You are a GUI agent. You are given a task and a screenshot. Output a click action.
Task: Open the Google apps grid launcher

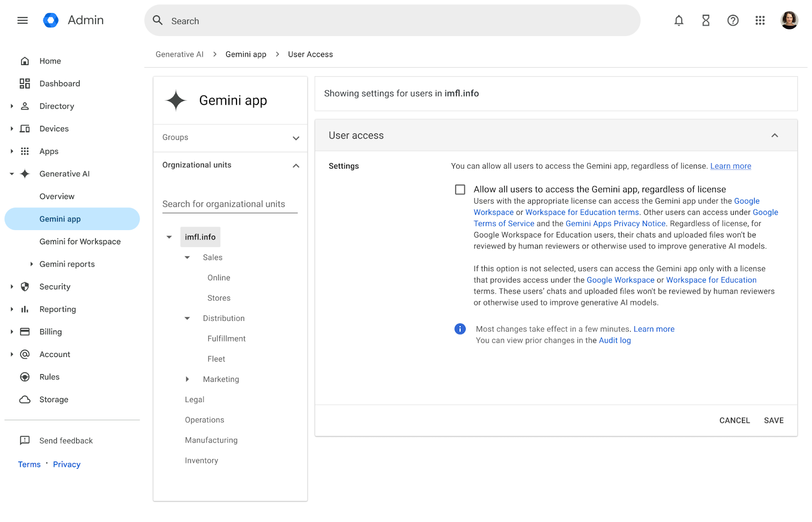(760, 20)
